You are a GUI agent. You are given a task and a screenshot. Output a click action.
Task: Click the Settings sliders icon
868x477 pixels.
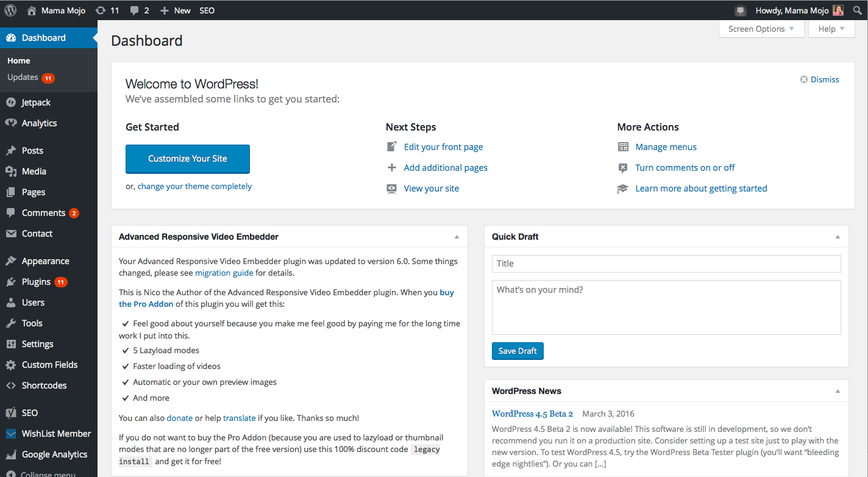(11, 344)
